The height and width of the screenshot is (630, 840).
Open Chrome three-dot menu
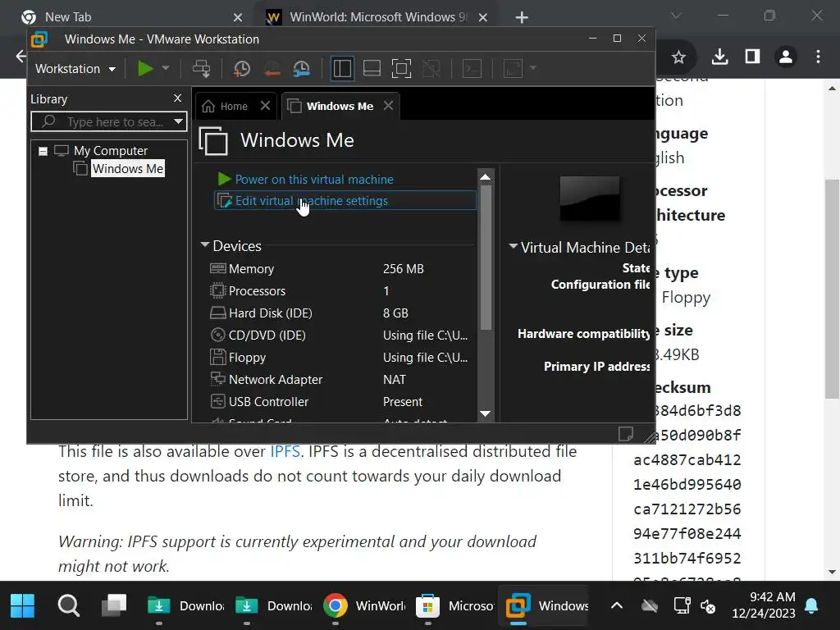click(818, 57)
